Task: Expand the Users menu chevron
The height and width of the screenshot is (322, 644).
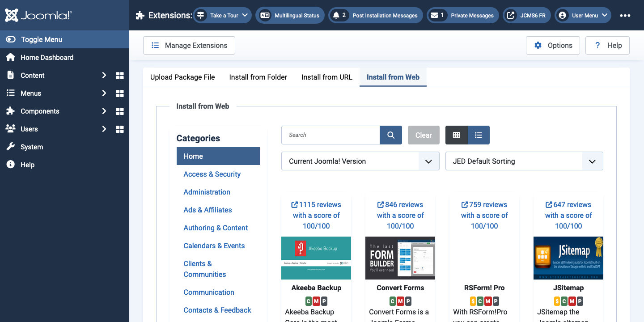Action: [104, 129]
